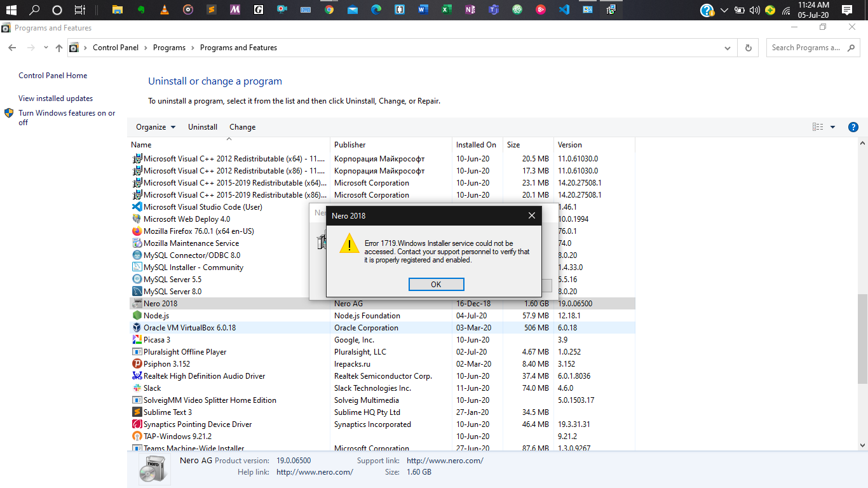Select Psiphon 3.152 in the list
The height and width of the screenshot is (488, 868).
pyautogui.click(x=381, y=364)
